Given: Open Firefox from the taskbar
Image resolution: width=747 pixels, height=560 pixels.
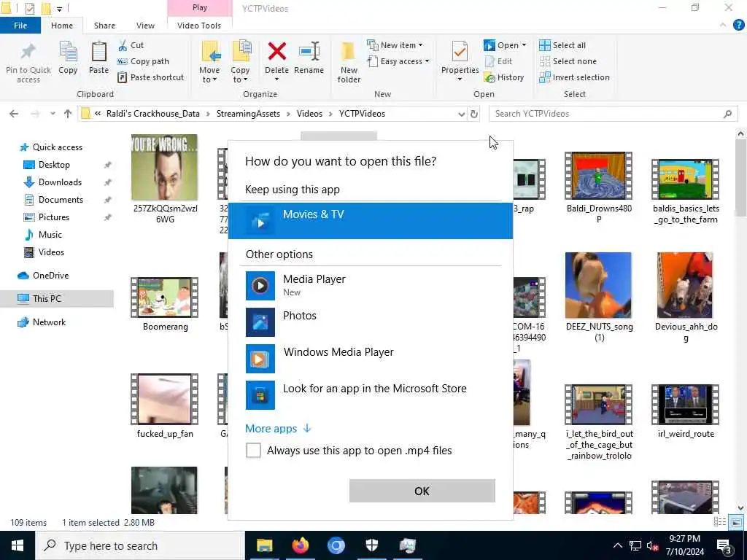Looking at the screenshot, I should (x=300, y=545).
